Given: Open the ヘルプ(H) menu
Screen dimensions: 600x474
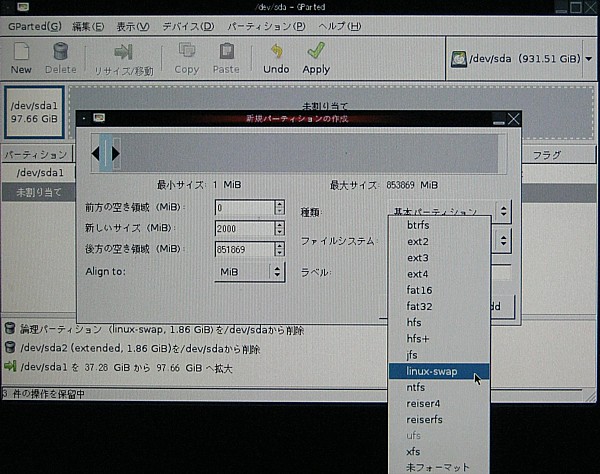Looking at the screenshot, I should [x=340, y=26].
